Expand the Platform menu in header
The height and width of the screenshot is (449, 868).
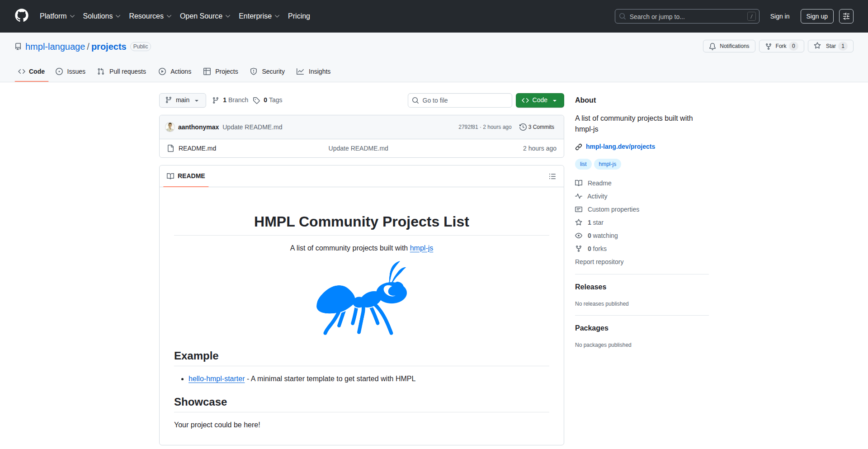pyautogui.click(x=57, y=16)
